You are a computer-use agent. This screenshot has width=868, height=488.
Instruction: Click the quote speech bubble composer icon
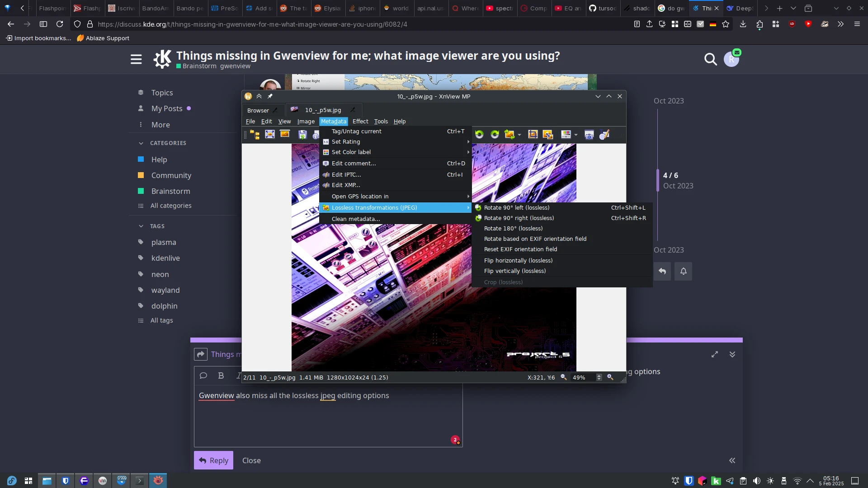(203, 375)
